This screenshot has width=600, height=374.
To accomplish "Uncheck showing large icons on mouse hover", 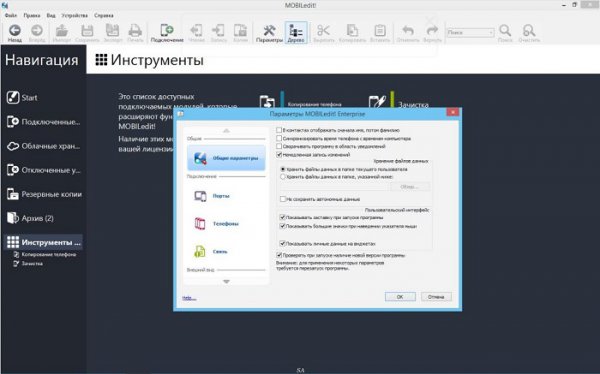I will tap(283, 226).
